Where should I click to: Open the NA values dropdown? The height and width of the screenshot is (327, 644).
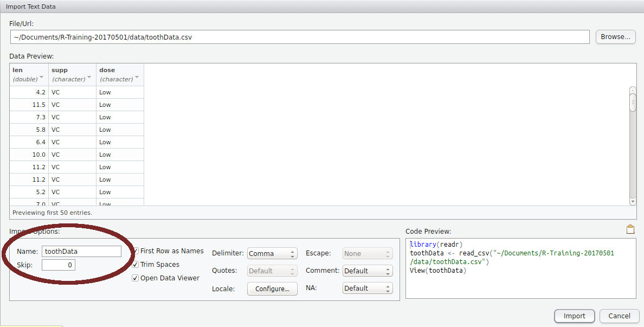tap(368, 288)
